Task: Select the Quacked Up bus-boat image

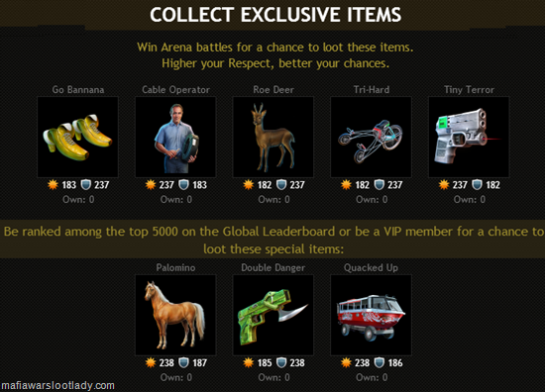Action: click(371, 315)
